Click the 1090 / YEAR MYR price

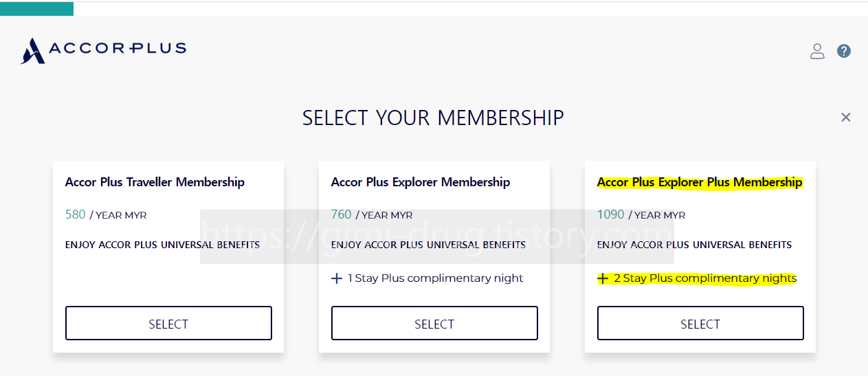click(x=641, y=214)
